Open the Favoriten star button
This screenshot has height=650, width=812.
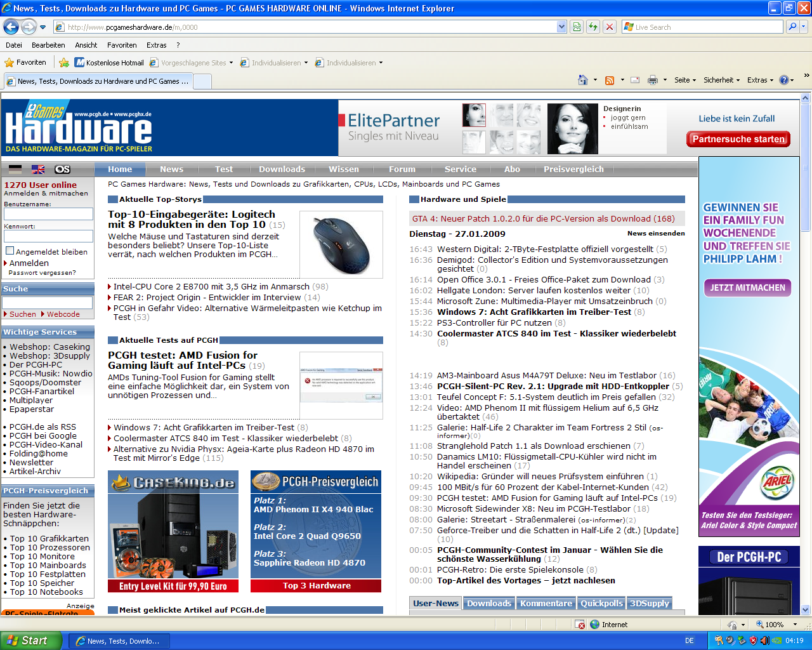point(25,62)
